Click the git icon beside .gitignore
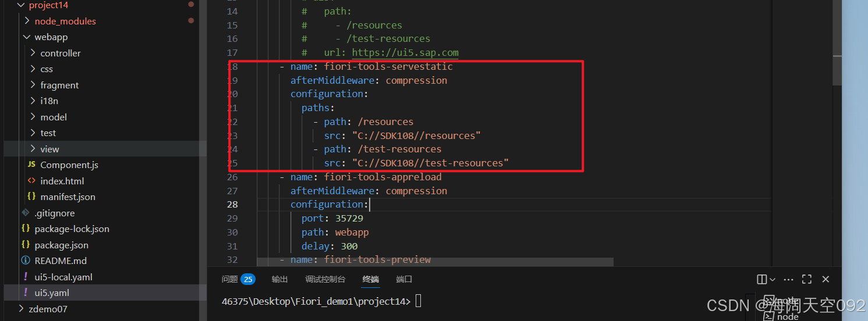This screenshot has height=321, width=868. pos(26,213)
